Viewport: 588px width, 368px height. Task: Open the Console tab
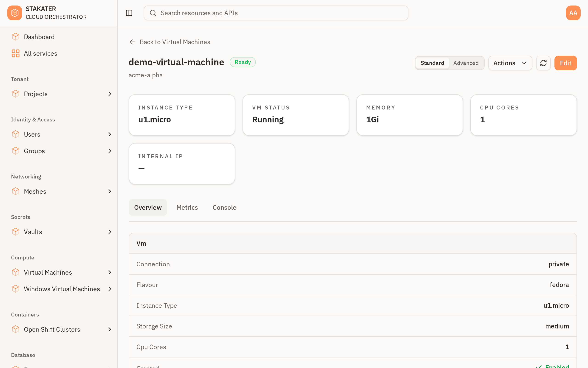pos(224,207)
